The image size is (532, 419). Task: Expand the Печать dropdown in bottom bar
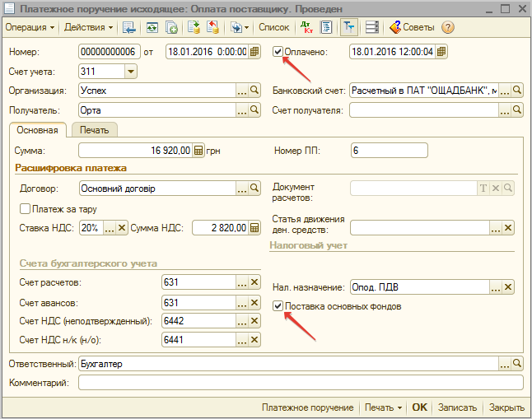click(x=384, y=407)
